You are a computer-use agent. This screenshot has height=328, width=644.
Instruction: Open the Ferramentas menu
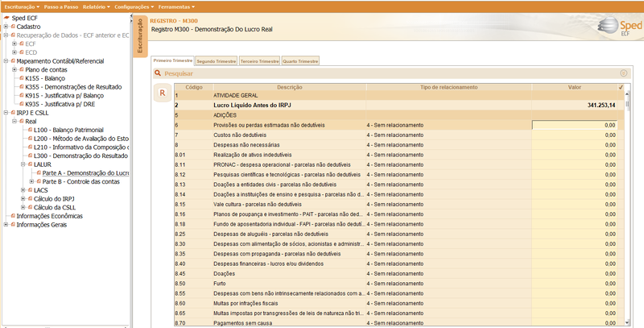pos(176,7)
